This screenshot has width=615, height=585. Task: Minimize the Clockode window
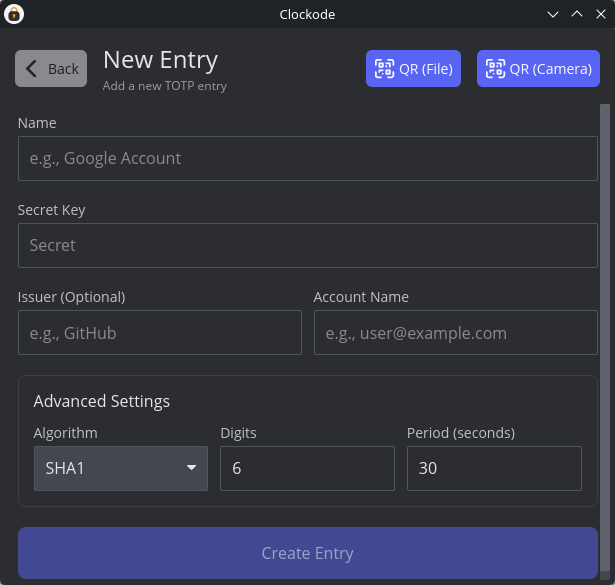pyautogui.click(x=553, y=15)
